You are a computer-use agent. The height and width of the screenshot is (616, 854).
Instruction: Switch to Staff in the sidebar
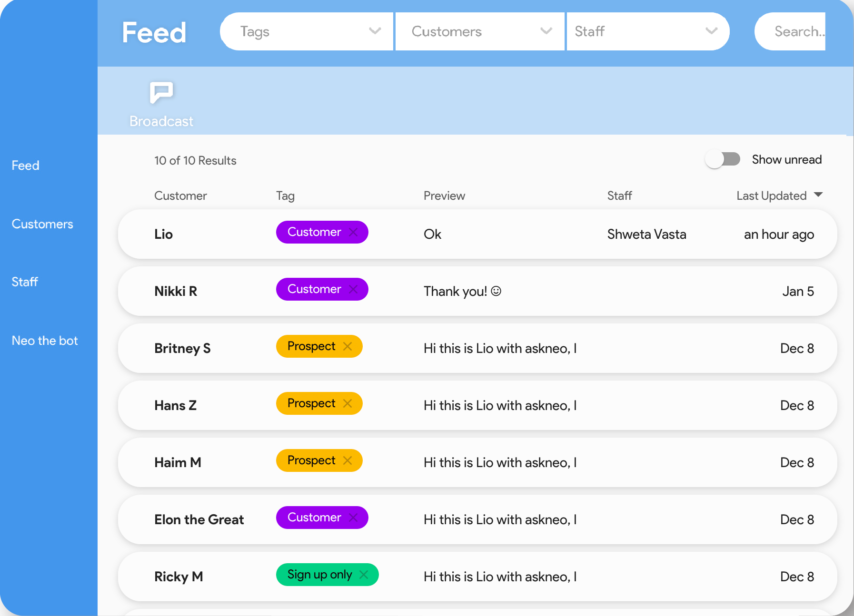[x=25, y=282]
